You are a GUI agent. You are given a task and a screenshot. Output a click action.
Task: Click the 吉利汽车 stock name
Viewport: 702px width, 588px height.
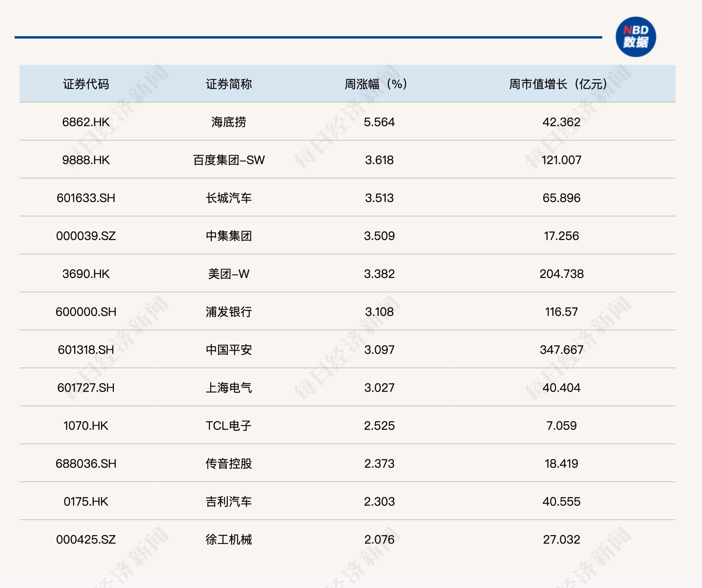pyautogui.click(x=229, y=501)
